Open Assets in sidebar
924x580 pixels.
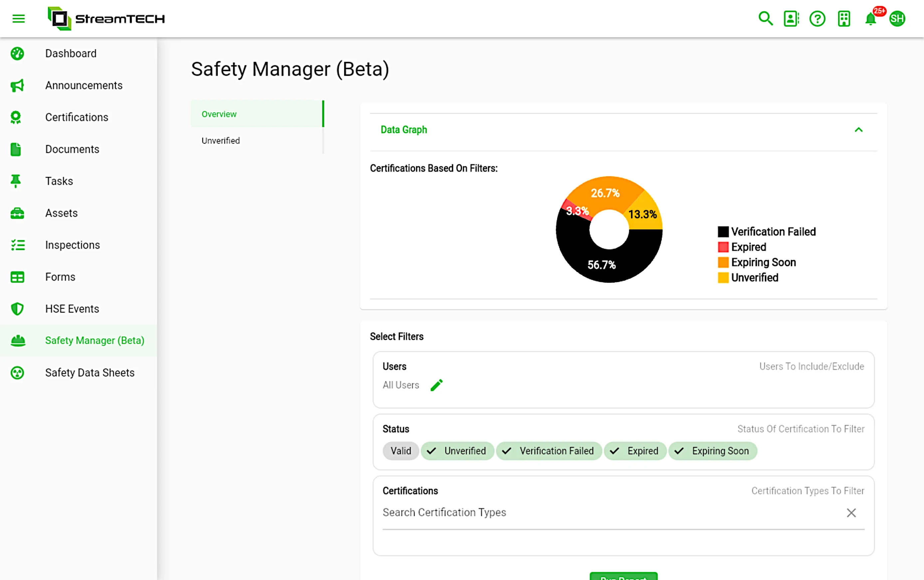point(79,213)
